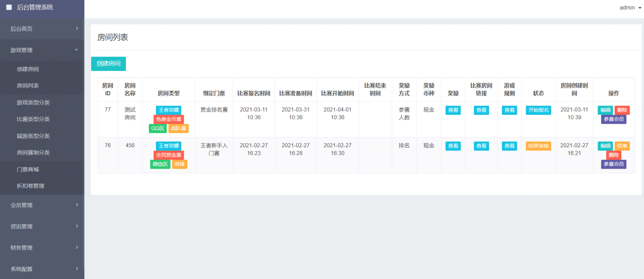View 参赛会员 for room 77
644x279 pixels.
pos(613,119)
